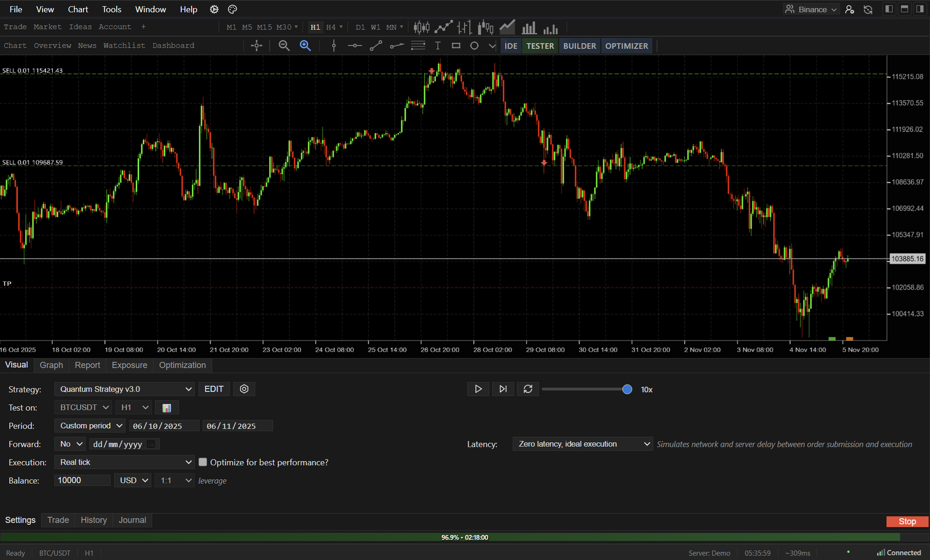
Task: Select the rectangle drawing tool
Action: point(456,45)
